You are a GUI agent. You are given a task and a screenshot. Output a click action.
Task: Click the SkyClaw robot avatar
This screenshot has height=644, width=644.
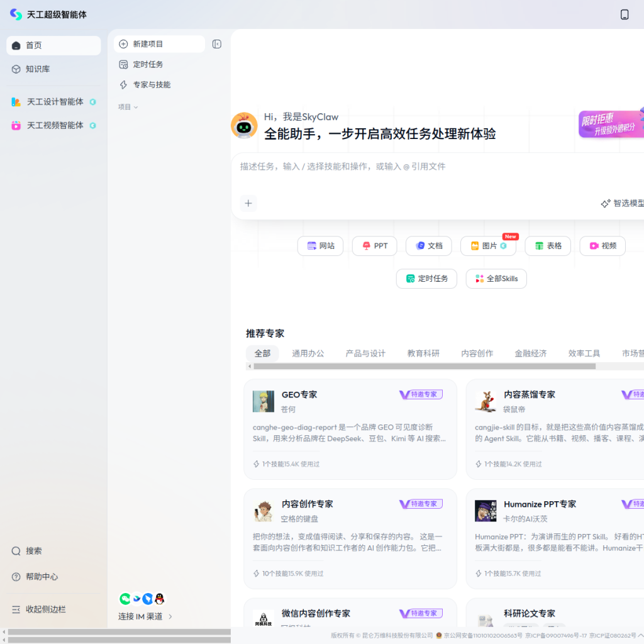(244, 125)
